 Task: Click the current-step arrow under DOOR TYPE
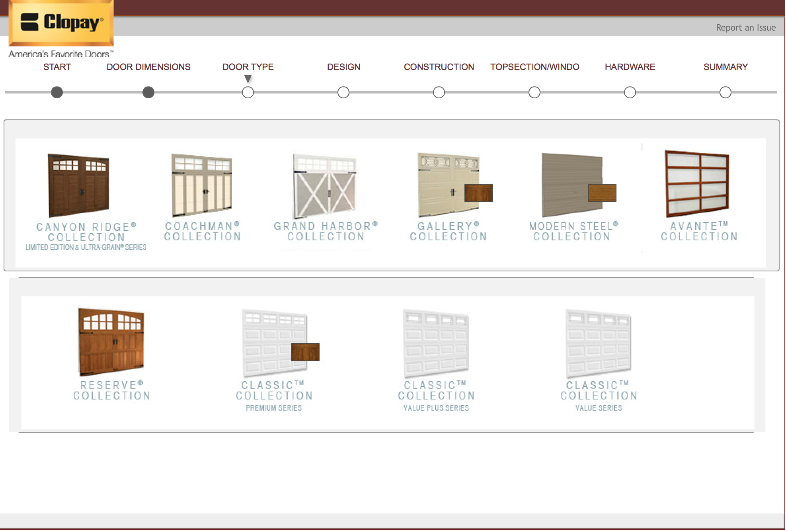tap(248, 79)
